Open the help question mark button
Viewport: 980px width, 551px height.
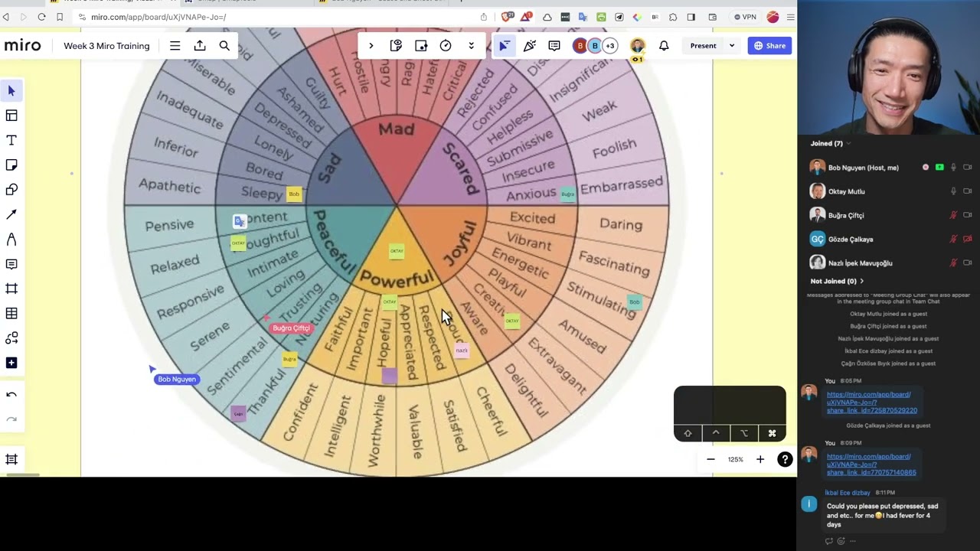[x=785, y=459]
